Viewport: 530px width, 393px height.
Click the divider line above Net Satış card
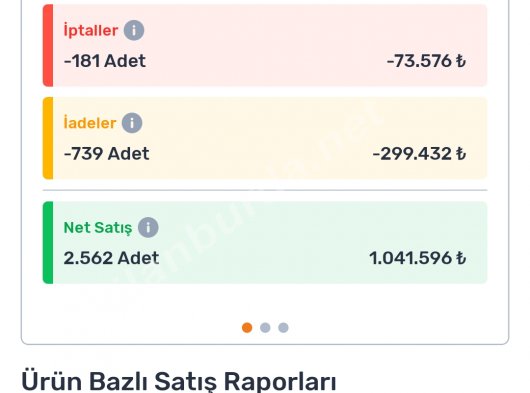pos(265,190)
